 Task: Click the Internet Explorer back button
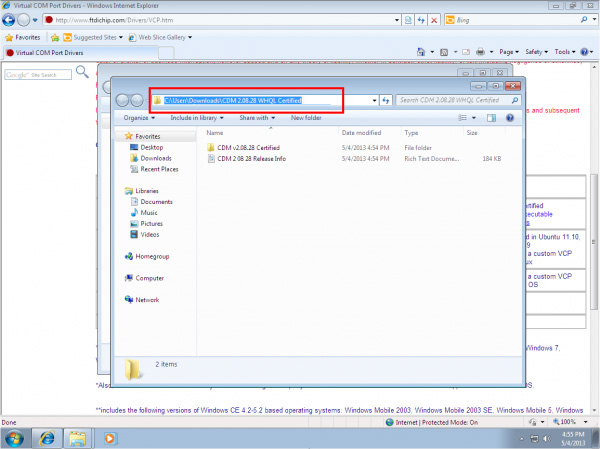8,20
